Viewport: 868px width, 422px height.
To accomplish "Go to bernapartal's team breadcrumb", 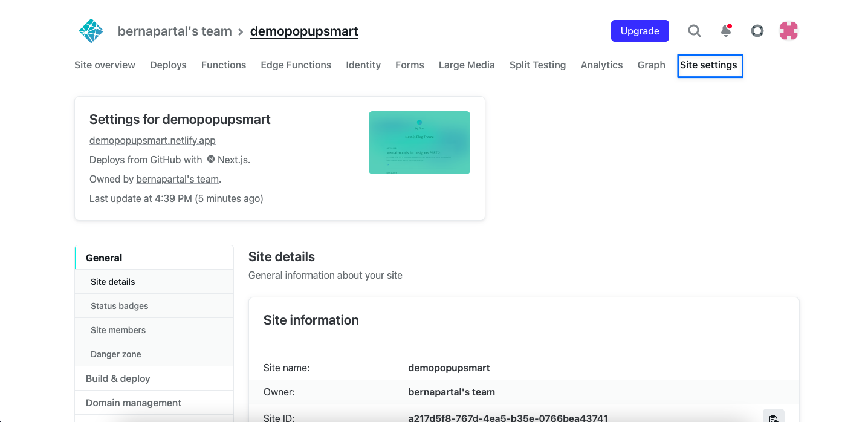I will point(175,31).
